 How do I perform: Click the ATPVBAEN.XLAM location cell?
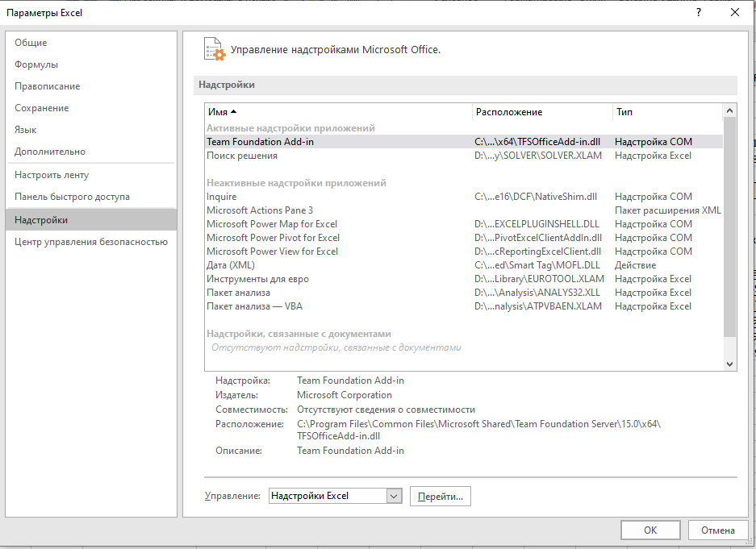538,306
